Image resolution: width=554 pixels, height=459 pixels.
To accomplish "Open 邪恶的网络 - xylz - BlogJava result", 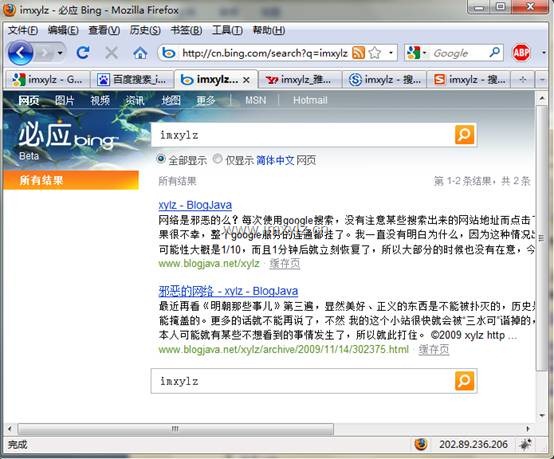I will click(x=228, y=291).
